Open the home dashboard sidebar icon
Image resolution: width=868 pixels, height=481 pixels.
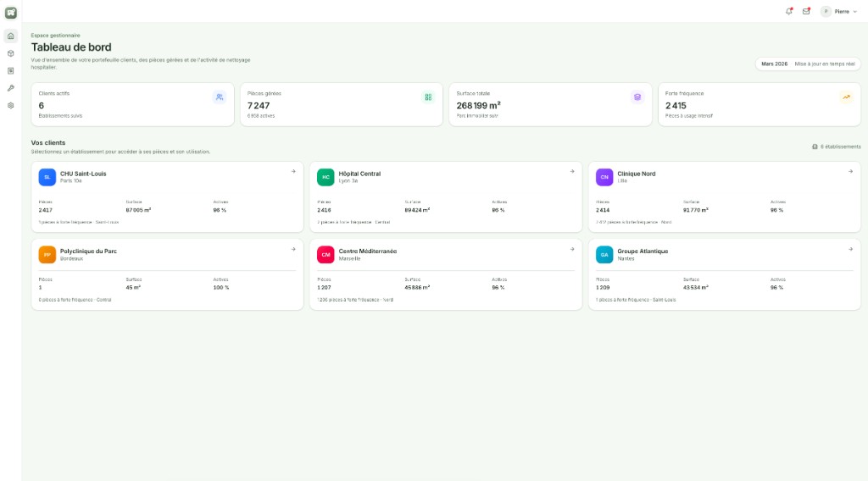point(10,36)
